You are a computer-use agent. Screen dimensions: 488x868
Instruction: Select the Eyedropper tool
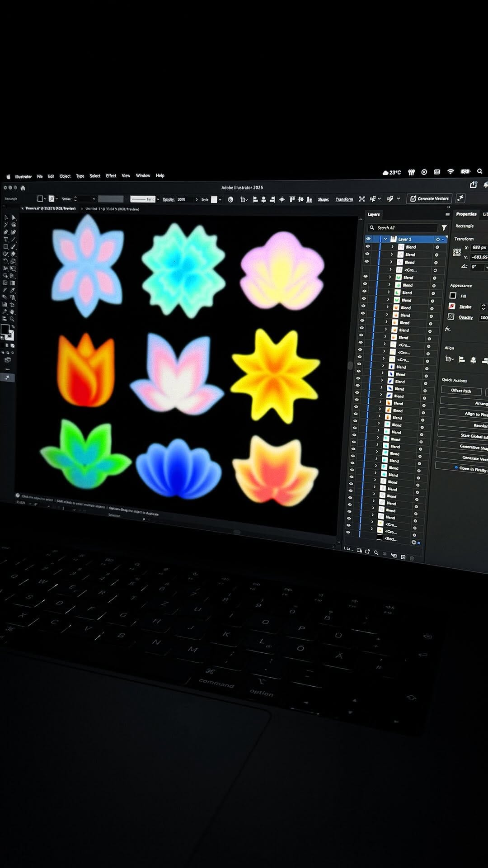click(12, 290)
